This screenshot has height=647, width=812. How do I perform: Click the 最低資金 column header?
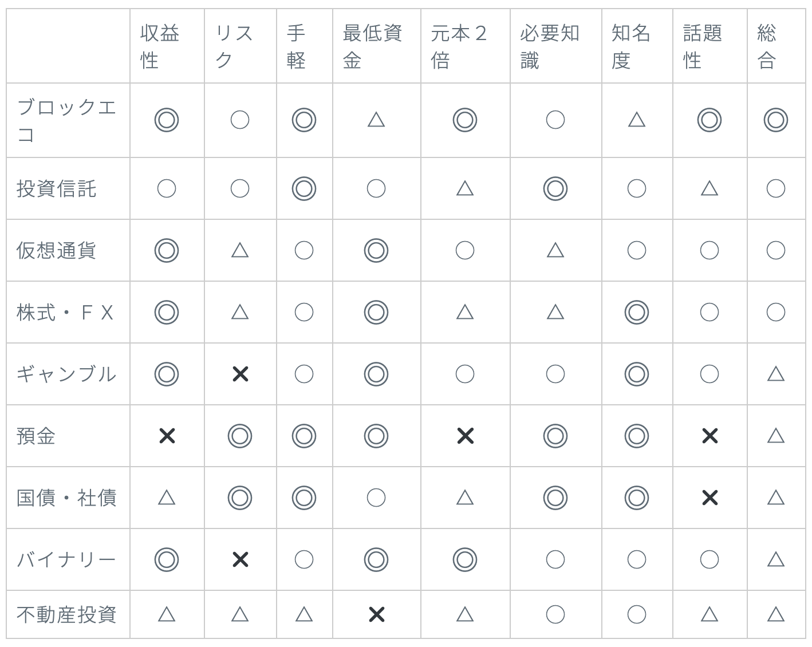(372, 46)
